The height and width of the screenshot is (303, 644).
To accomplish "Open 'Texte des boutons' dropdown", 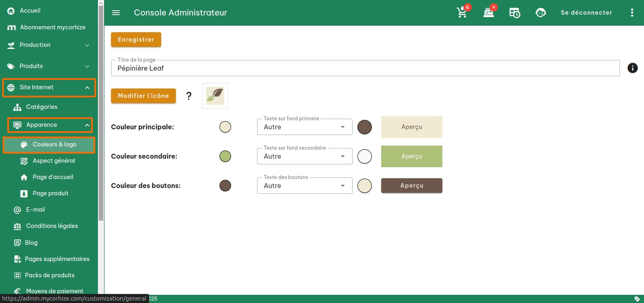I will (304, 186).
